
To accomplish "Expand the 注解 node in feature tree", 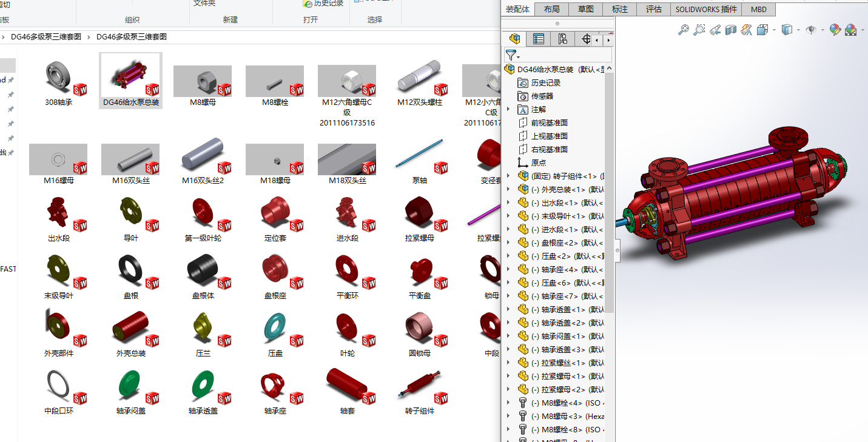I will [x=508, y=110].
